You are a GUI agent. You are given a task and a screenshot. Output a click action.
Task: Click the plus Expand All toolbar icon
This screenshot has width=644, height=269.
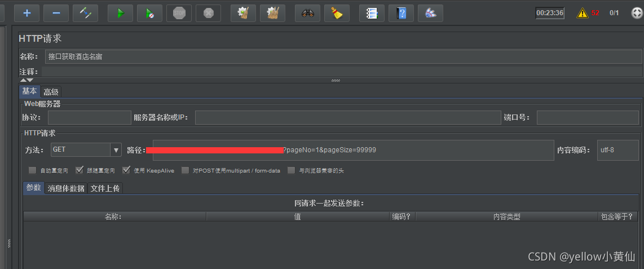pos(27,13)
